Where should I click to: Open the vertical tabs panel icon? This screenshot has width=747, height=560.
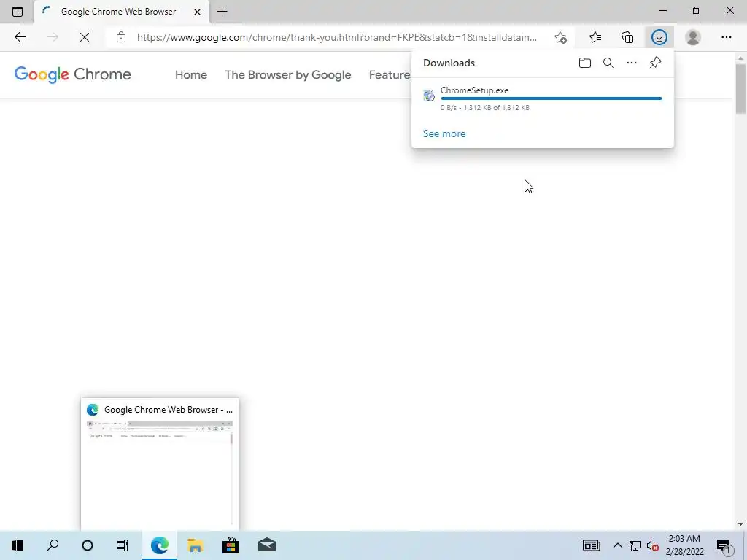pos(18,12)
